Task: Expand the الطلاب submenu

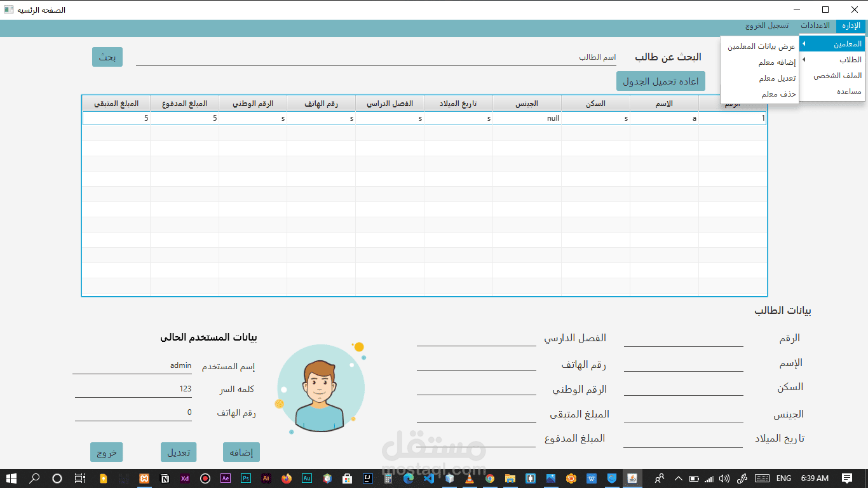Action: coord(833,60)
